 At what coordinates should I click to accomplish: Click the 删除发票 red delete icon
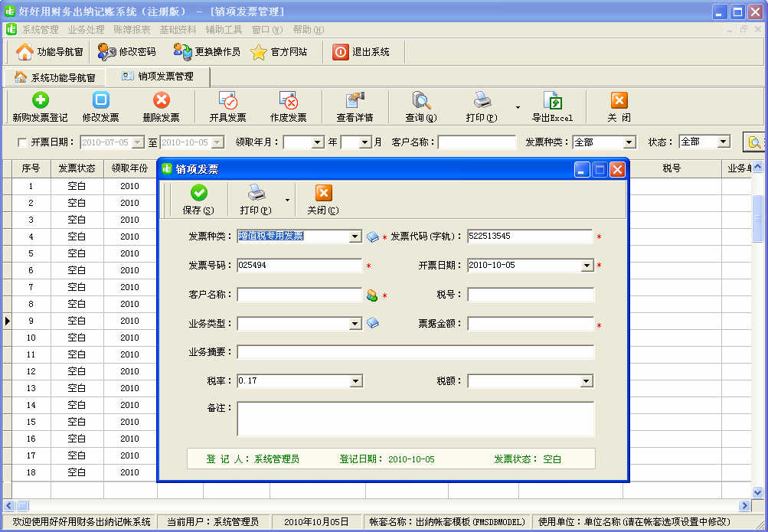(x=161, y=100)
